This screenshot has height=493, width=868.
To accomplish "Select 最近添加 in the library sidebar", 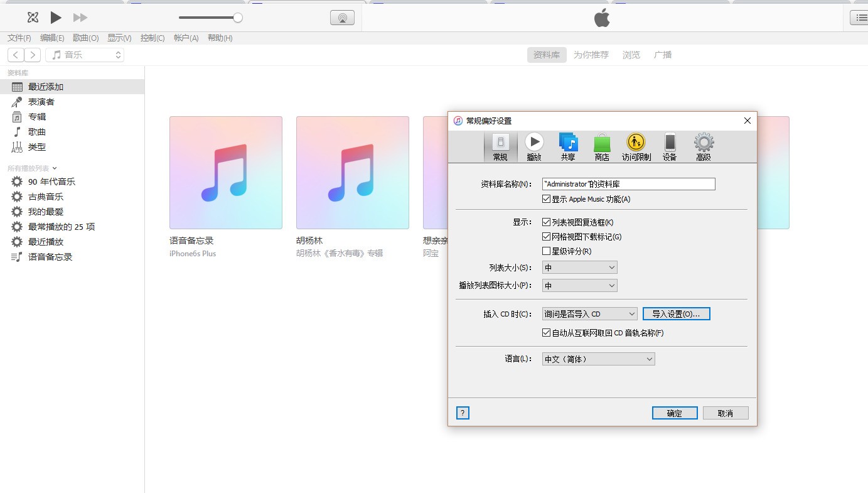I will point(72,87).
